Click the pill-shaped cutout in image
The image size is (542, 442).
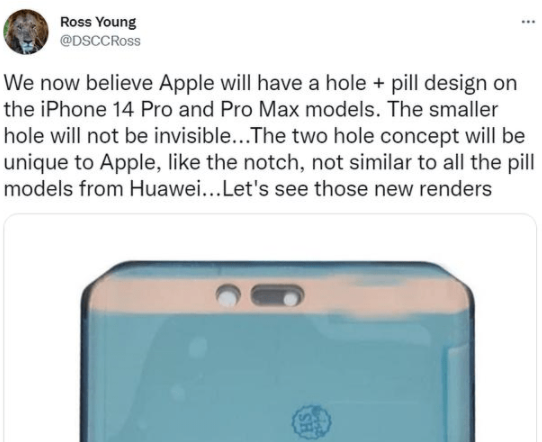click(x=278, y=295)
